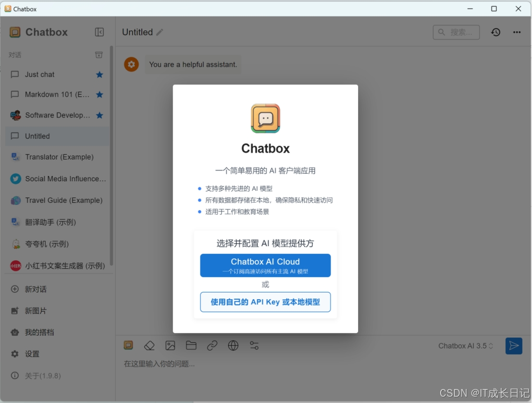The width and height of the screenshot is (532, 403).
Task: Open the three-dots more menu
Action: 517,32
